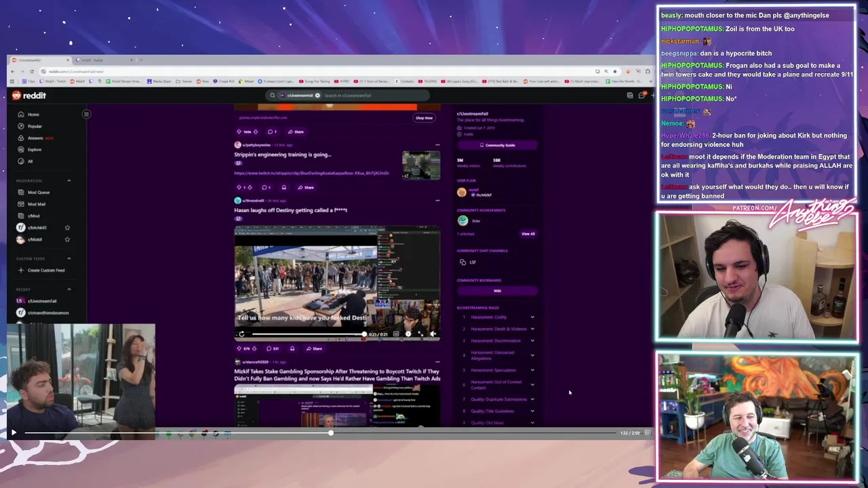Image resolution: width=868 pixels, height=488 pixels.
Task: Open the INTRO bookmark
Action: click(340, 81)
